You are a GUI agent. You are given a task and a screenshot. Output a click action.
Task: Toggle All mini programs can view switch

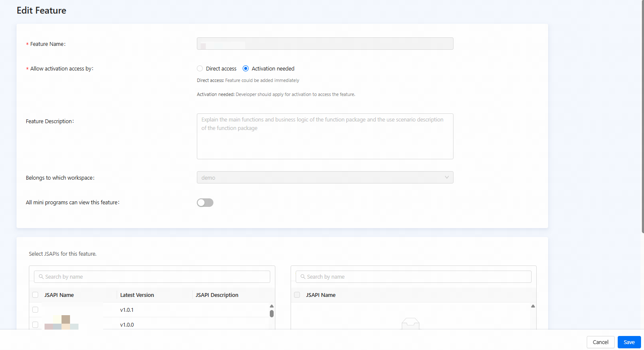point(205,203)
